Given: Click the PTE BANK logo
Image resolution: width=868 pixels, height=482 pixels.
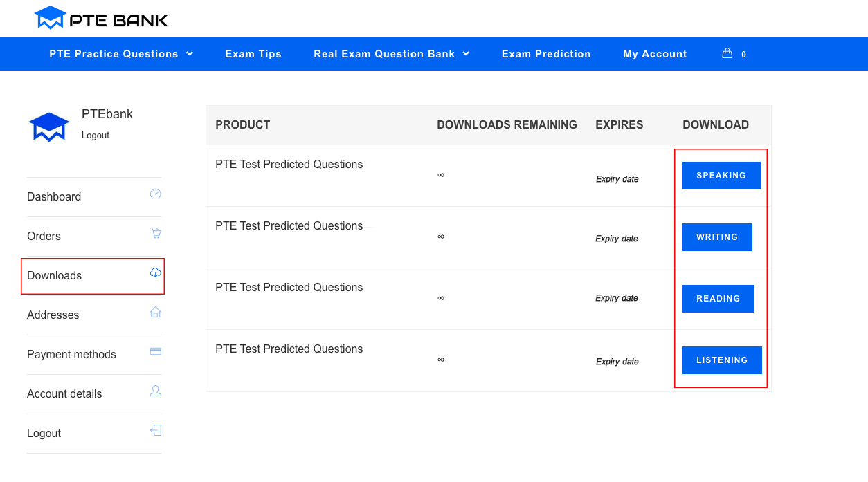Looking at the screenshot, I should click(100, 18).
